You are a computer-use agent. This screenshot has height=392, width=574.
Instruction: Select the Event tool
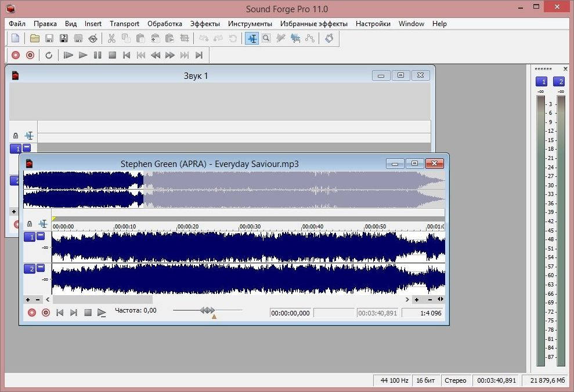pos(295,38)
